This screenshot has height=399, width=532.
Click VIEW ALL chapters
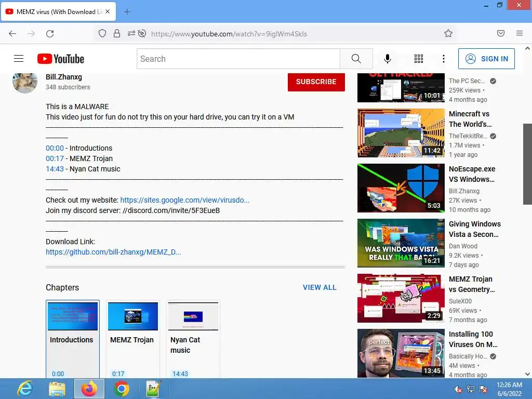[320, 287]
